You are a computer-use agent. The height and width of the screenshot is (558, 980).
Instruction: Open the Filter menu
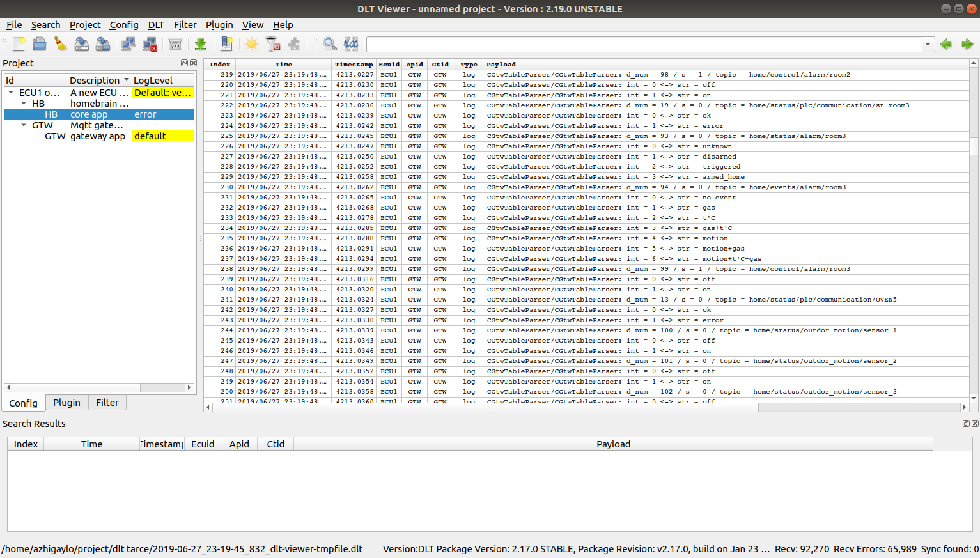[185, 25]
